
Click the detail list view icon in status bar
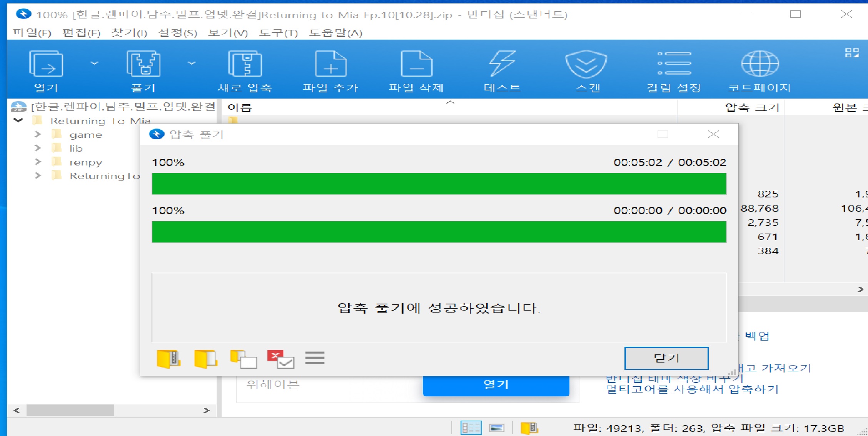pos(471,428)
